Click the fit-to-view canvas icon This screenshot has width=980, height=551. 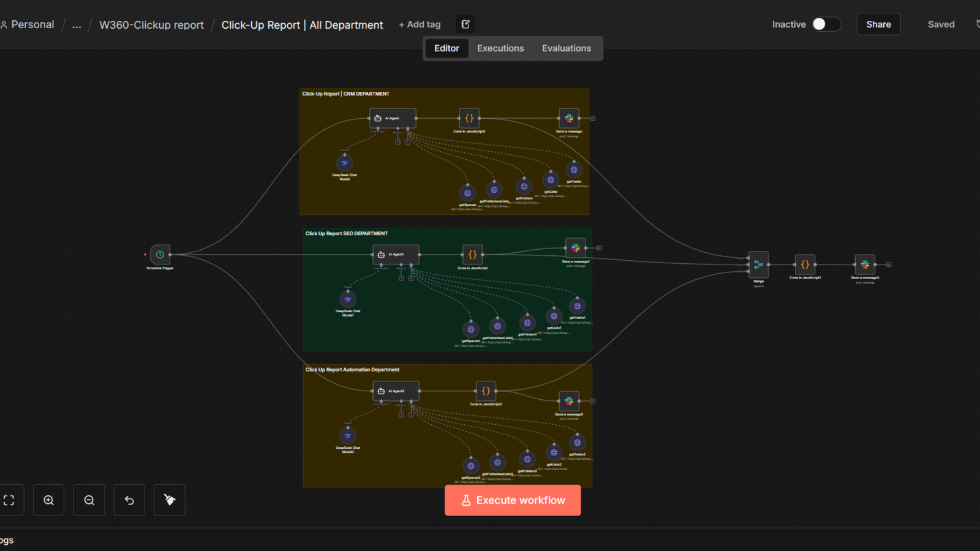[9, 500]
